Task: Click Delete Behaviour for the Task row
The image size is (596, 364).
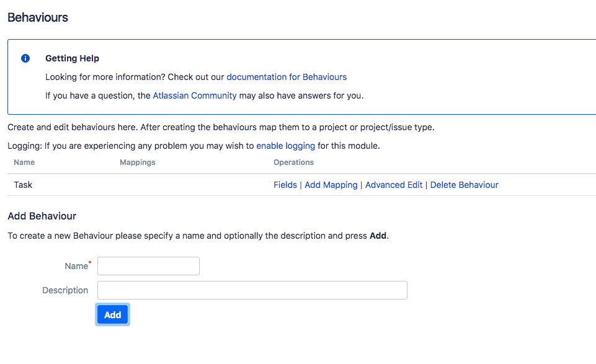Action: coord(464,185)
